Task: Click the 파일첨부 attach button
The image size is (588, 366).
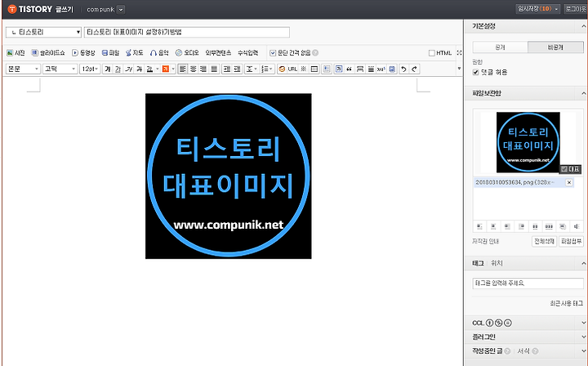Action: tap(571, 242)
